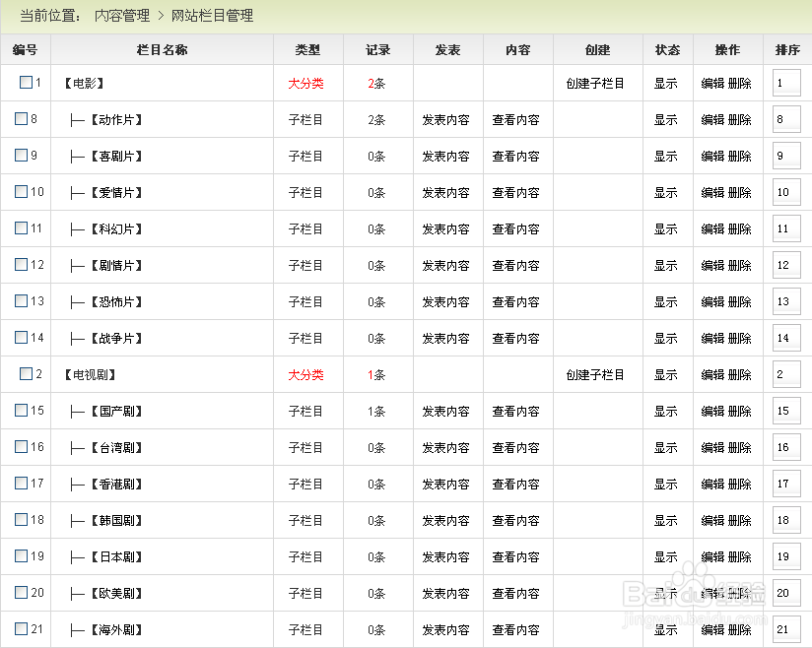Toggle 显示 status for 电影

(x=666, y=84)
